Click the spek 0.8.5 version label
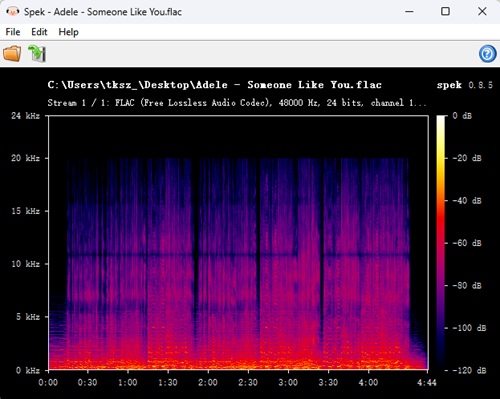 465,85
